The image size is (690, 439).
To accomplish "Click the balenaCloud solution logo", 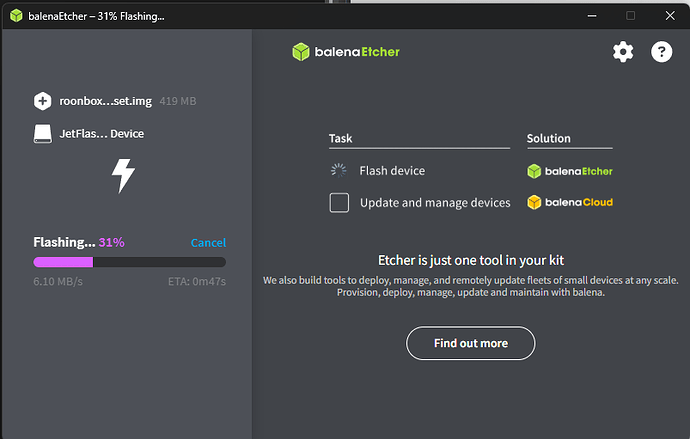I will pos(570,202).
